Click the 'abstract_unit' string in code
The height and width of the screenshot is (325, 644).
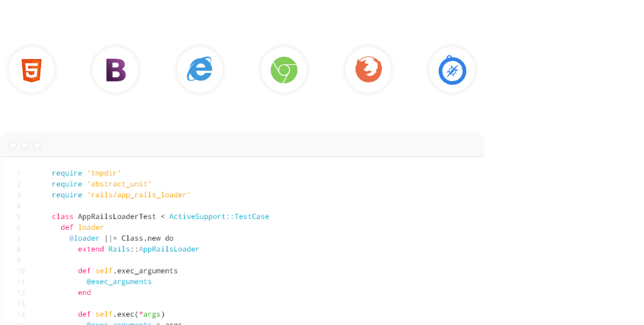(x=119, y=184)
